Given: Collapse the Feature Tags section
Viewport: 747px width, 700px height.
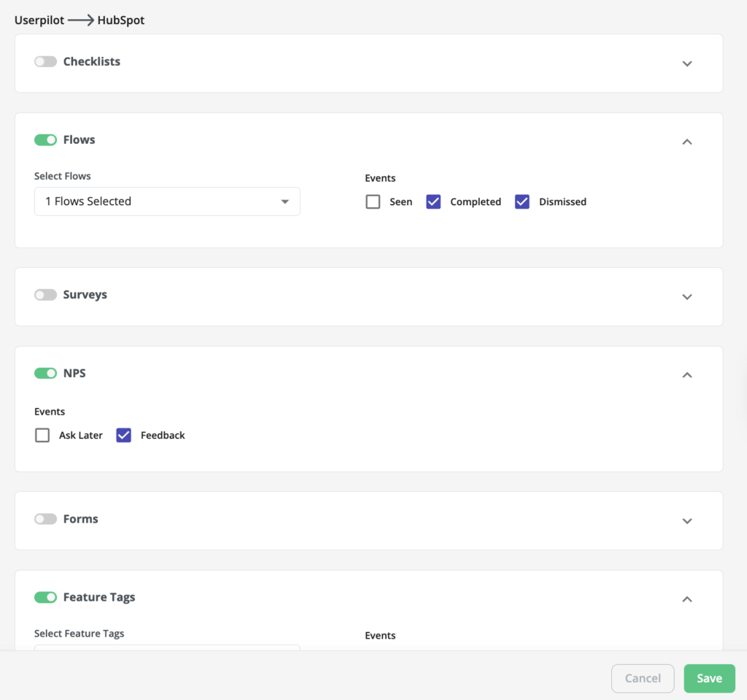Looking at the screenshot, I should pos(686,599).
